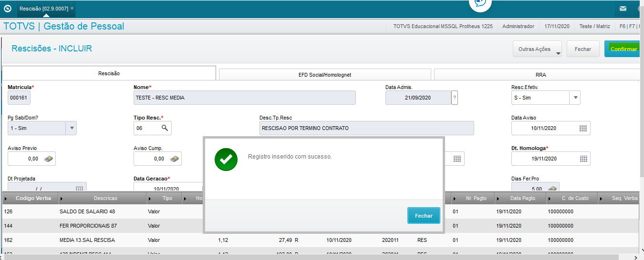The width and height of the screenshot is (644, 260).
Task: Select row SALDO DE SALARIO 48
Action: [321, 211]
